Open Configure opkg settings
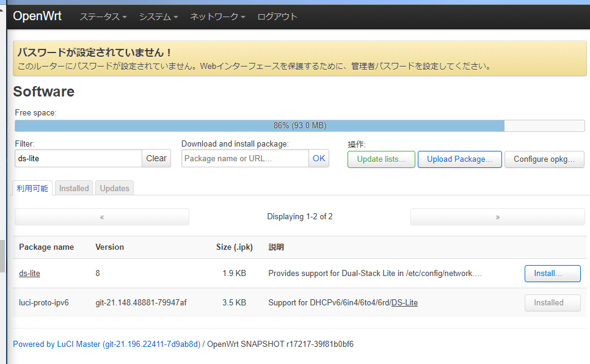Screen dimensions: 590x364 544,159
